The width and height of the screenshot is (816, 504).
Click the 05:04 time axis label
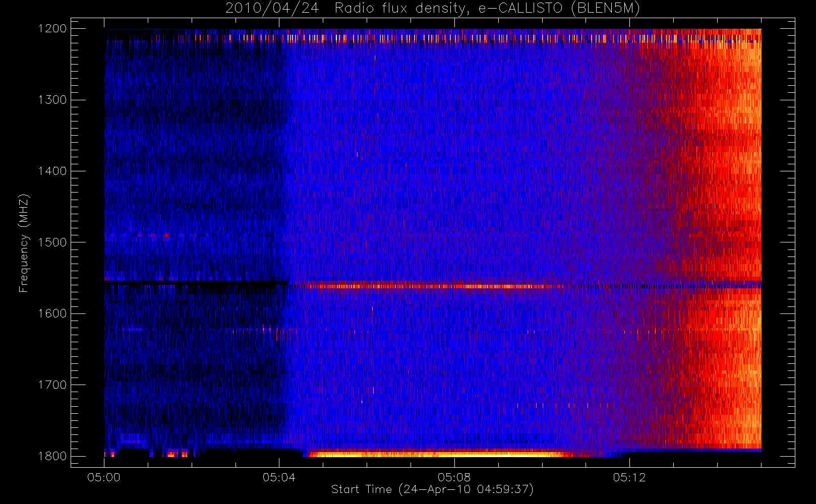click(279, 477)
